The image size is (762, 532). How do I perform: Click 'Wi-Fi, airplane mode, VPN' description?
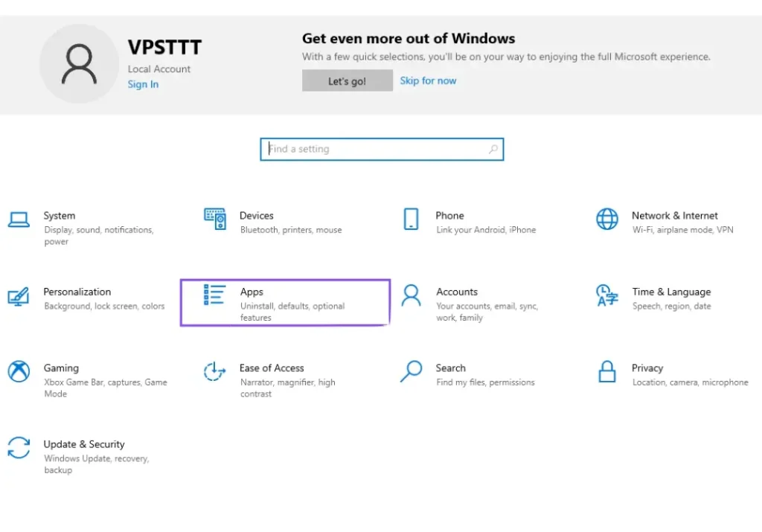coord(683,230)
